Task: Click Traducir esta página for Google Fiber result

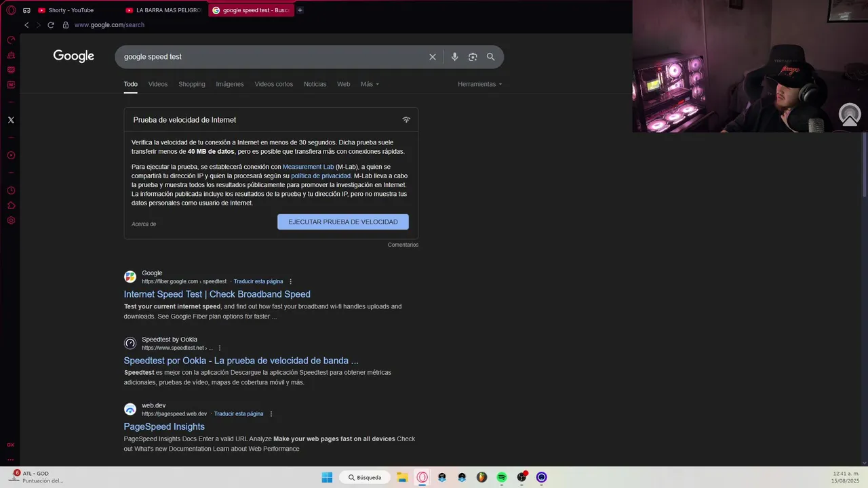Action: 258,281
